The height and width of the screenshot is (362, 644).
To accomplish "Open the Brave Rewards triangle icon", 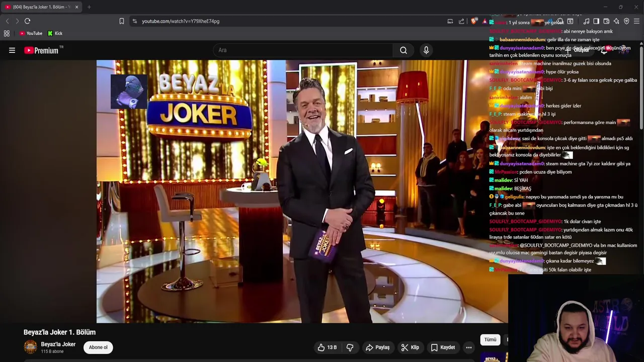I will (485, 21).
